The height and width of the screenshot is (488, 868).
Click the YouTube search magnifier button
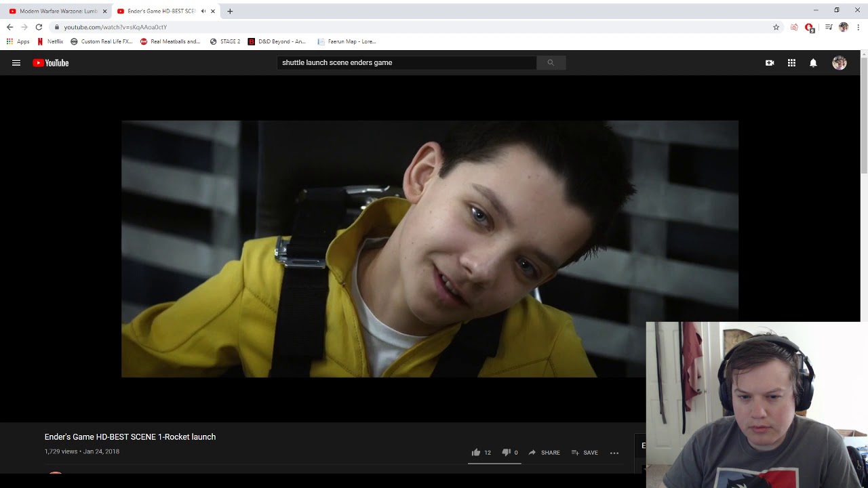(x=551, y=62)
